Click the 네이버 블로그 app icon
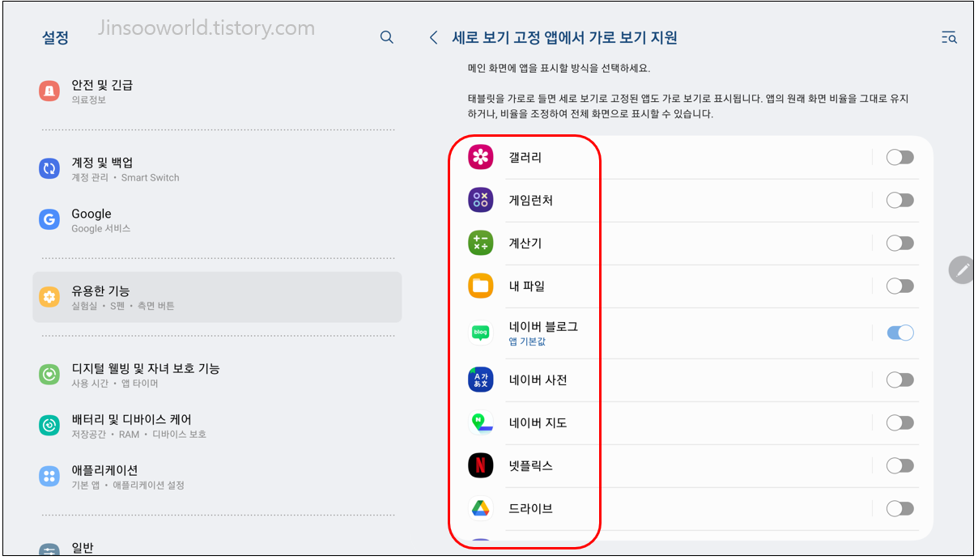The image size is (978, 560). (481, 333)
